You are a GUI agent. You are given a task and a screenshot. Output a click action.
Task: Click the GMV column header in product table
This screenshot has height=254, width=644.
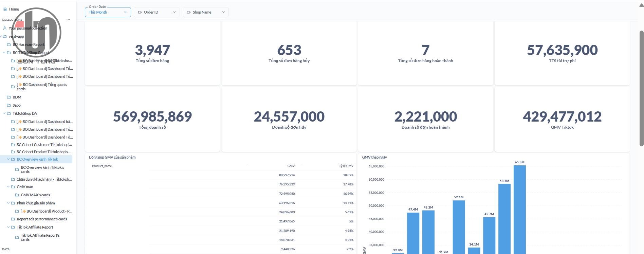291,166
